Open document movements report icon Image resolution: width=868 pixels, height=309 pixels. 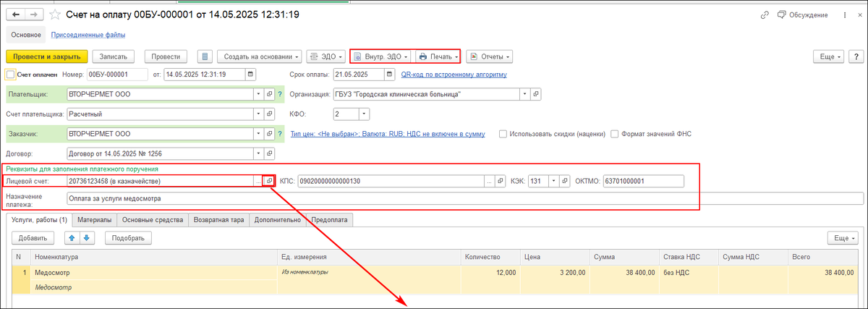(205, 56)
